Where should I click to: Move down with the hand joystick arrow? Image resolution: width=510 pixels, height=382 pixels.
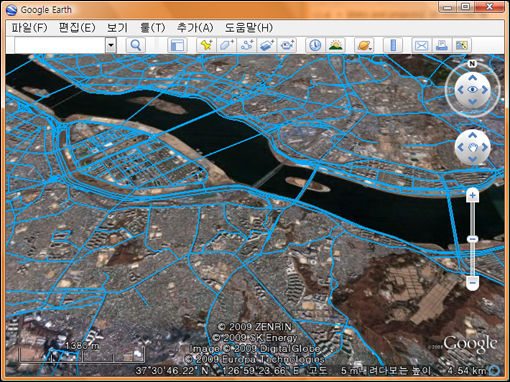click(x=473, y=159)
